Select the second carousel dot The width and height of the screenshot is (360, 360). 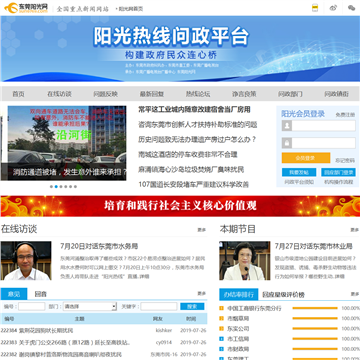tap(56, 187)
